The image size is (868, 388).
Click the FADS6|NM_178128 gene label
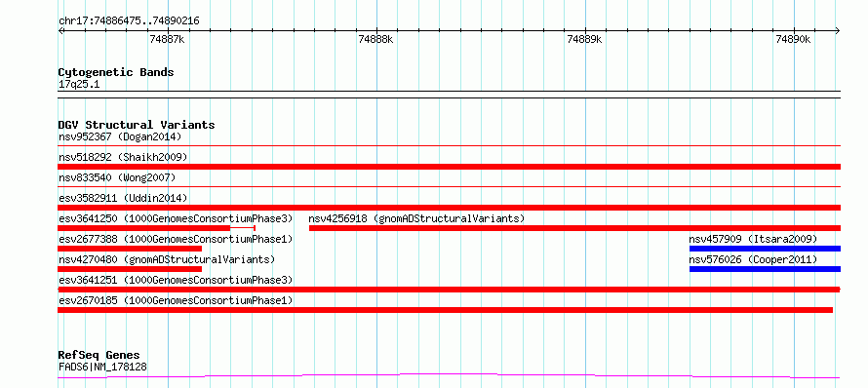pos(102,367)
